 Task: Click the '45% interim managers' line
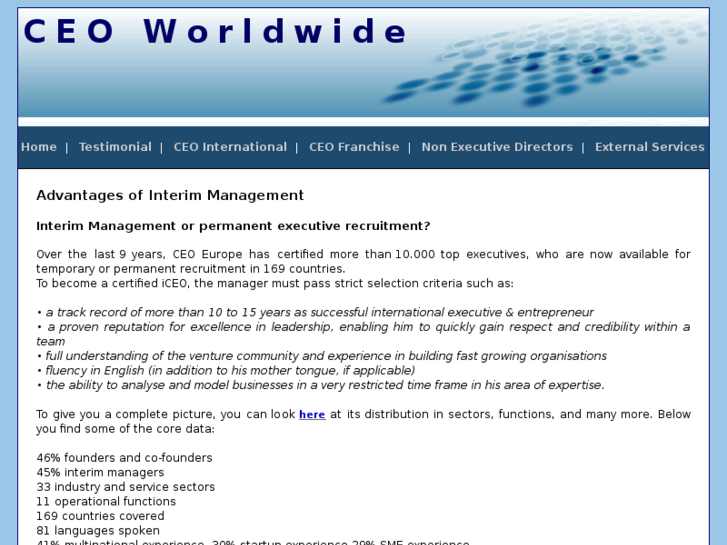[x=100, y=472]
